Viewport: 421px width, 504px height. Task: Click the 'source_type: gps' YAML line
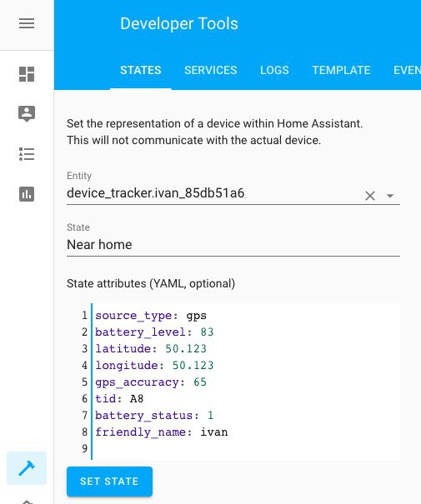click(x=151, y=316)
